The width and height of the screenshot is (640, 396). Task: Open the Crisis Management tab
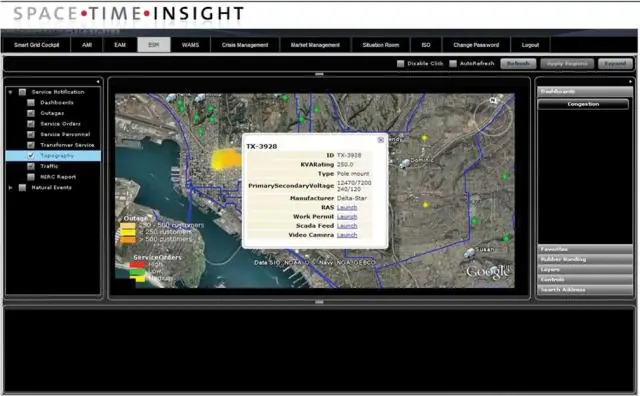245,45
